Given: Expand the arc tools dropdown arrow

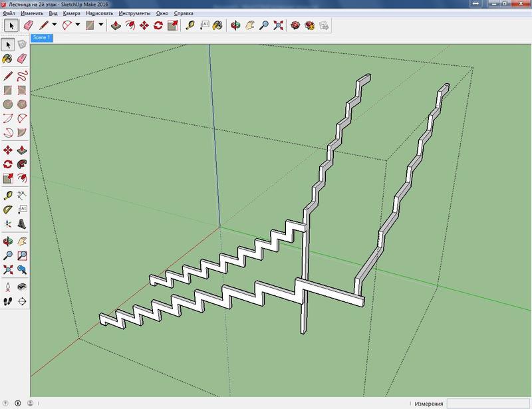Looking at the screenshot, I should (x=78, y=25).
